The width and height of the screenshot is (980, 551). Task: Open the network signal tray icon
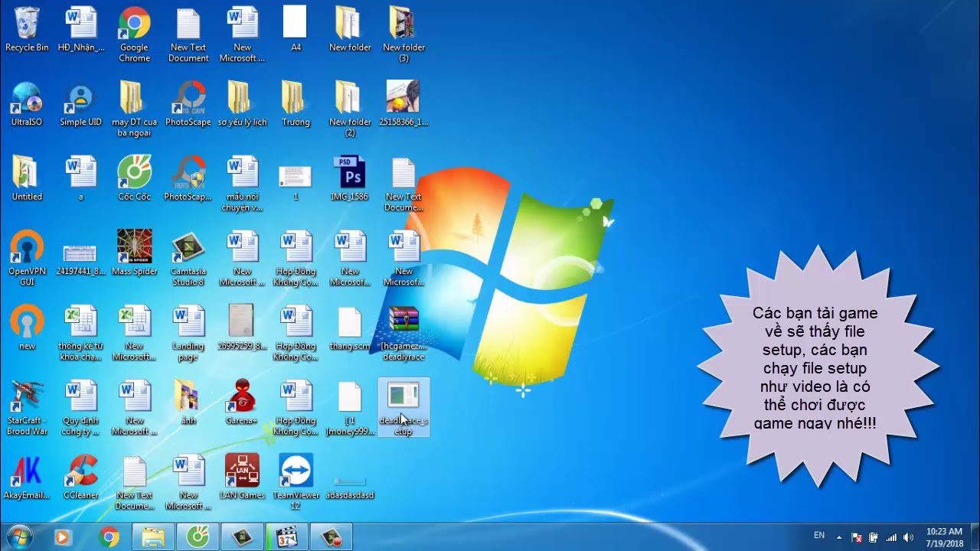tap(891, 537)
